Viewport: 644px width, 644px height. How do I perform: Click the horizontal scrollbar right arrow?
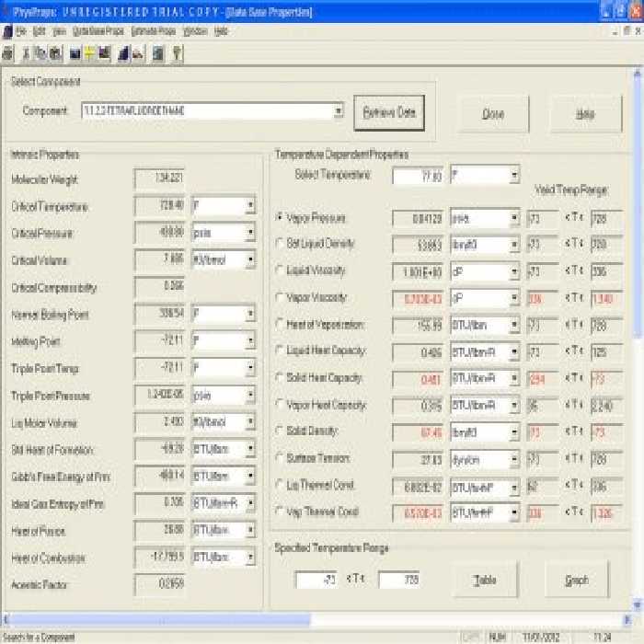click(x=627, y=619)
